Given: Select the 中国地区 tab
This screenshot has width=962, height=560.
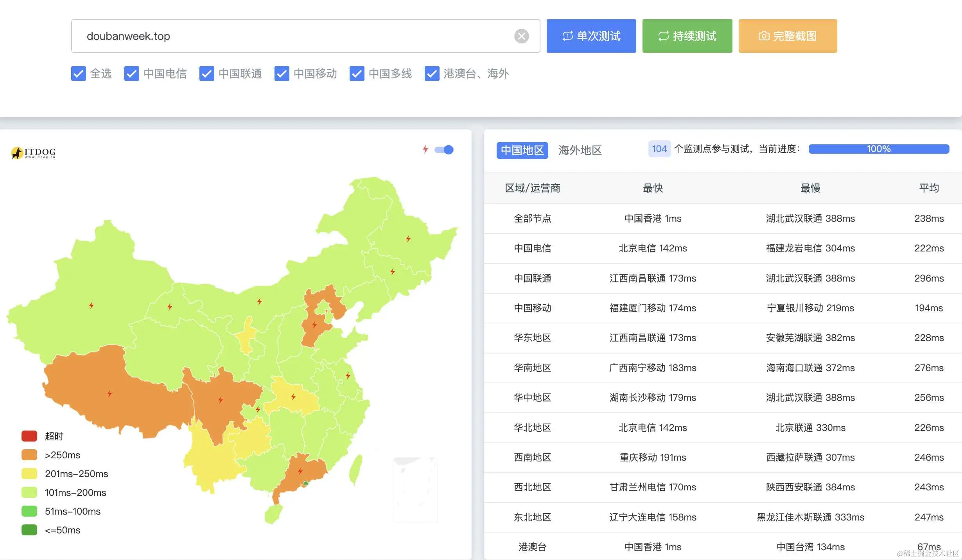Looking at the screenshot, I should pos(522,150).
